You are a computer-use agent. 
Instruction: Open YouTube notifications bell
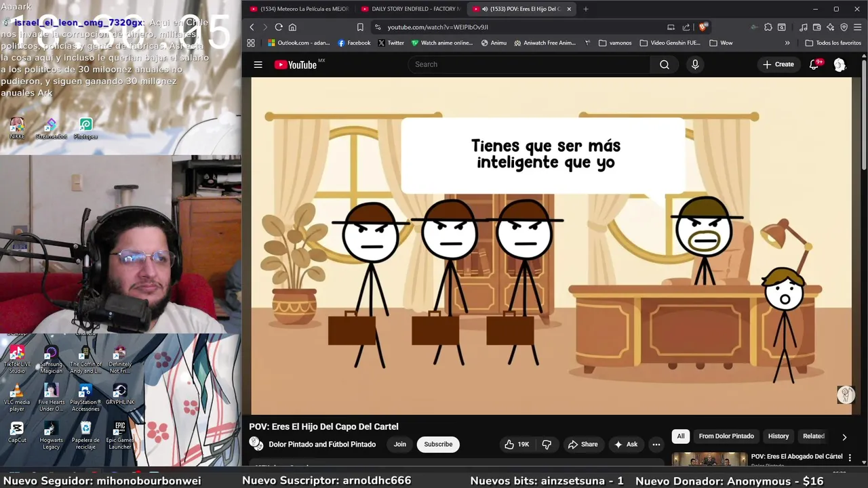(814, 64)
